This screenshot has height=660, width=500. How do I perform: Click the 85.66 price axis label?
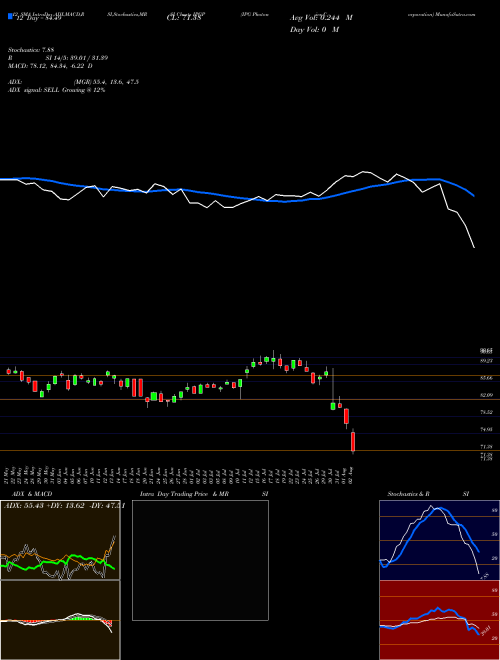[x=487, y=378]
